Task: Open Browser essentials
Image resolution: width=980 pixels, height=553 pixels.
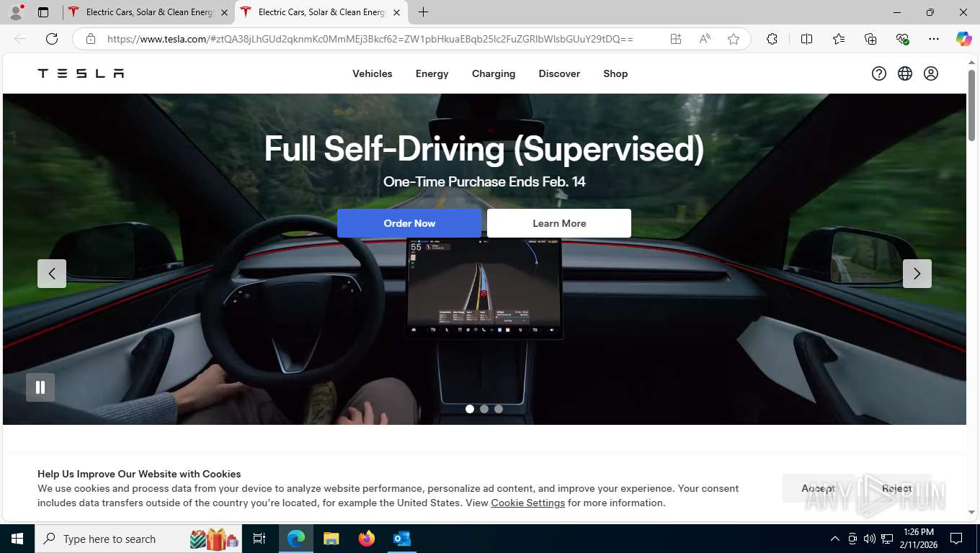Action: [x=902, y=39]
